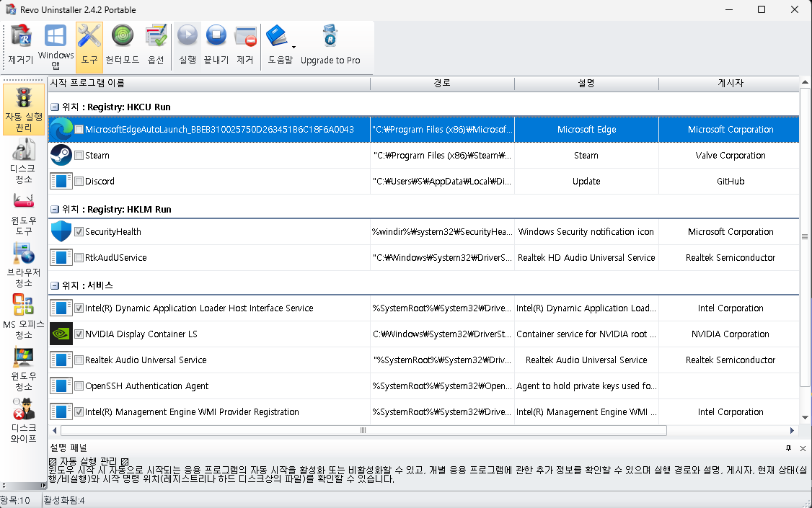Click horizontal scrollbar left arrow

click(x=55, y=430)
